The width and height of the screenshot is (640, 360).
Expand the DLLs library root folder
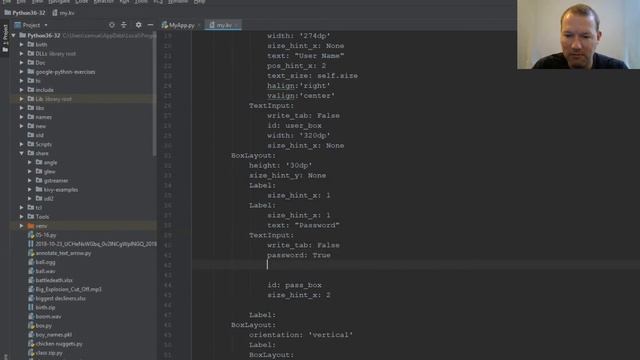(x=22, y=53)
